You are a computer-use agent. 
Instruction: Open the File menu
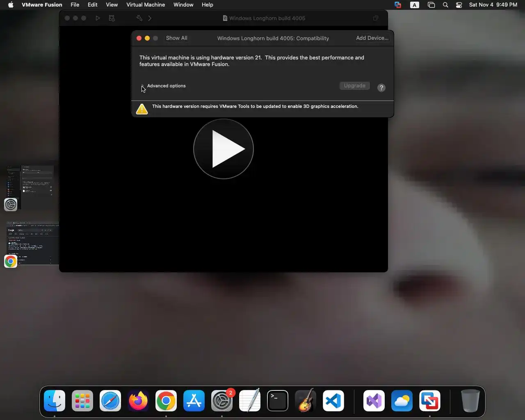[x=75, y=5]
